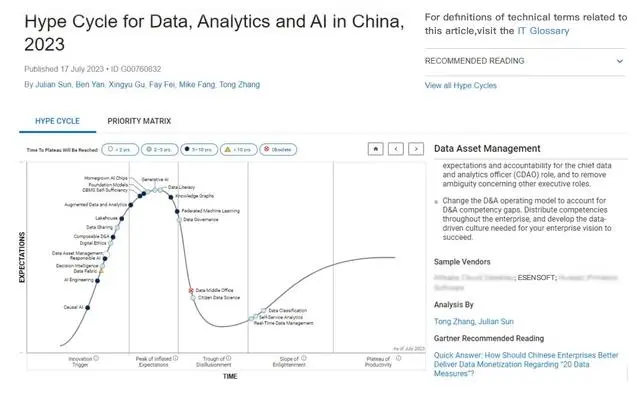Click info icon beside Plateau of Productivity

(398, 358)
